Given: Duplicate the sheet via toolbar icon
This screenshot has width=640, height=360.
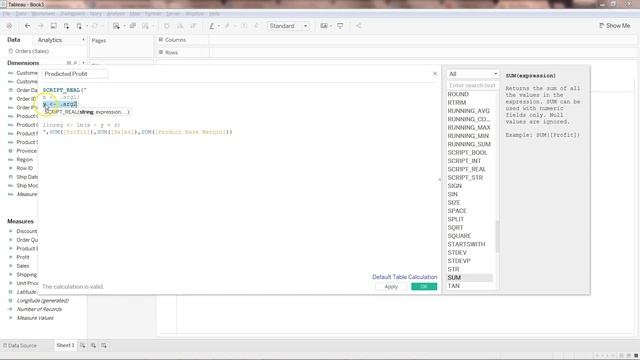Looking at the screenshot, I should (x=133, y=26).
